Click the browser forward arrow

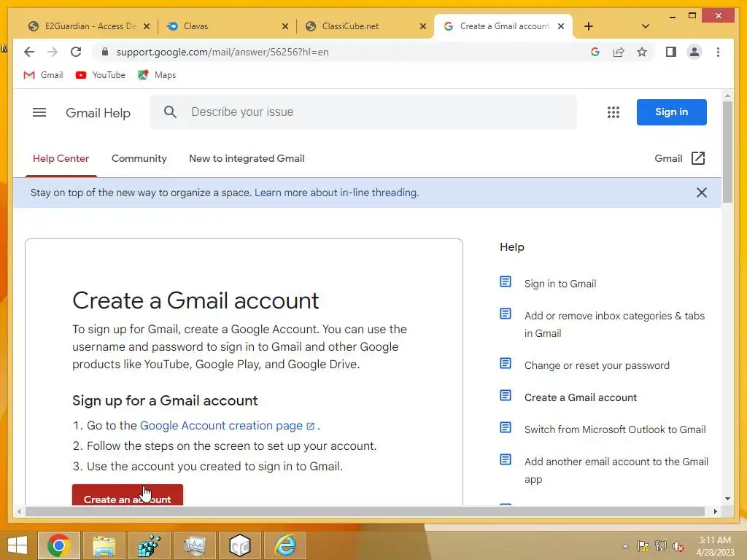click(53, 52)
